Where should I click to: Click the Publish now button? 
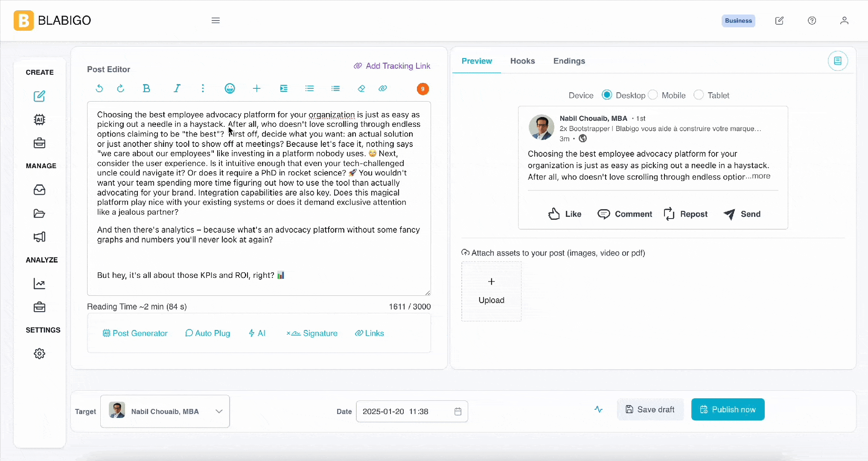coord(727,409)
